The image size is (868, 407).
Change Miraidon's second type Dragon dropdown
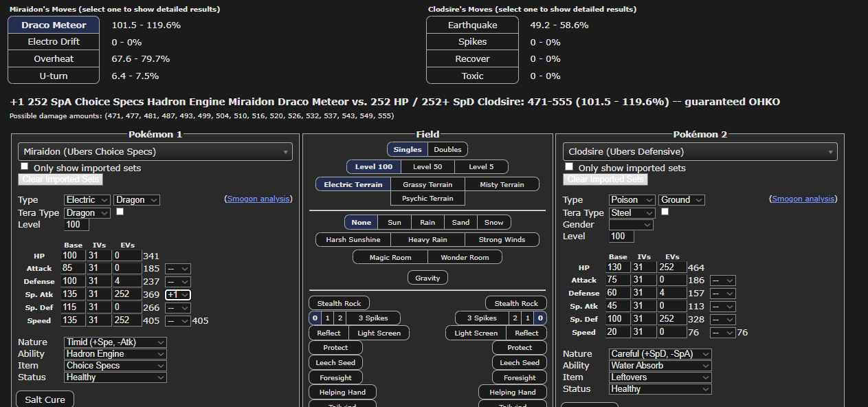click(x=137, y=200)
